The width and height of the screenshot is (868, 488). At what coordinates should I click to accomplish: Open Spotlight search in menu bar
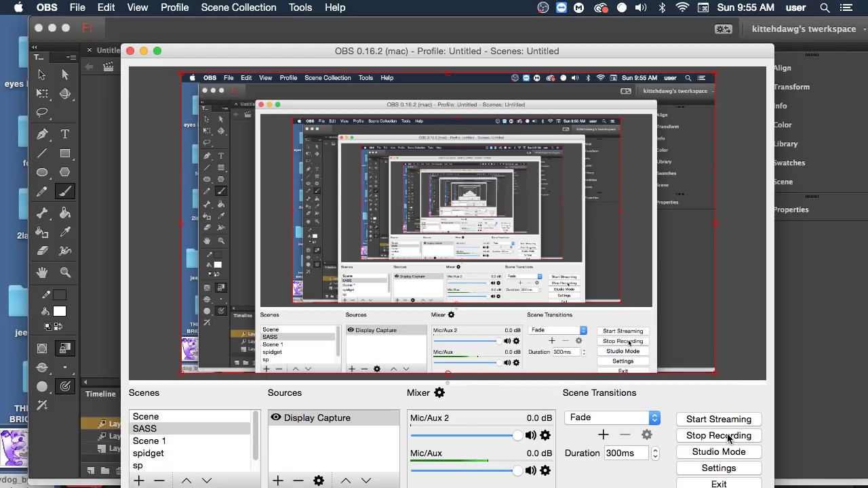[x=825, y=7]
